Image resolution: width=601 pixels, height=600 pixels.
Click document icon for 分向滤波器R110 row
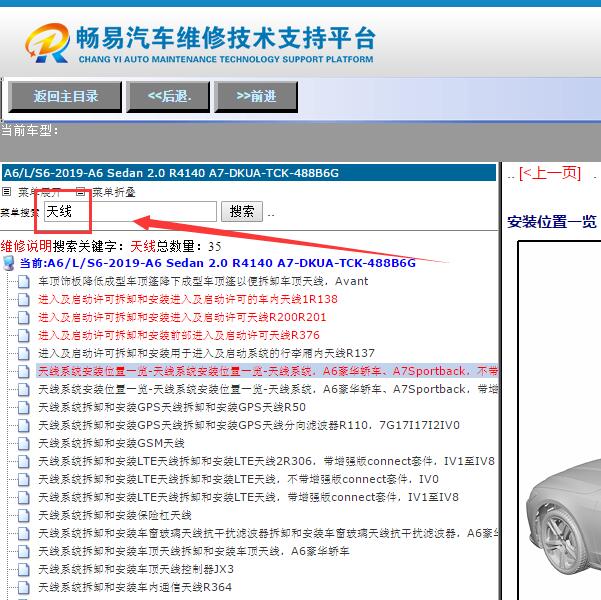tap(24, 426)
